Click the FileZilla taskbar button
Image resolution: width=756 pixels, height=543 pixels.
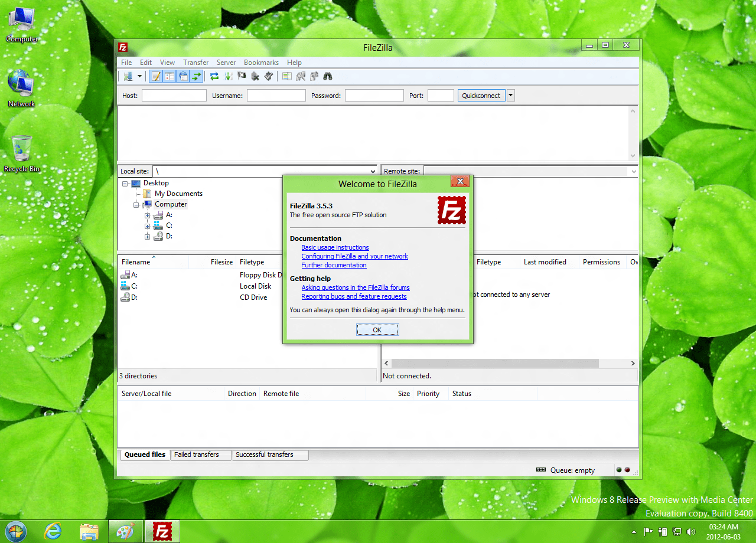click(162, 531)
